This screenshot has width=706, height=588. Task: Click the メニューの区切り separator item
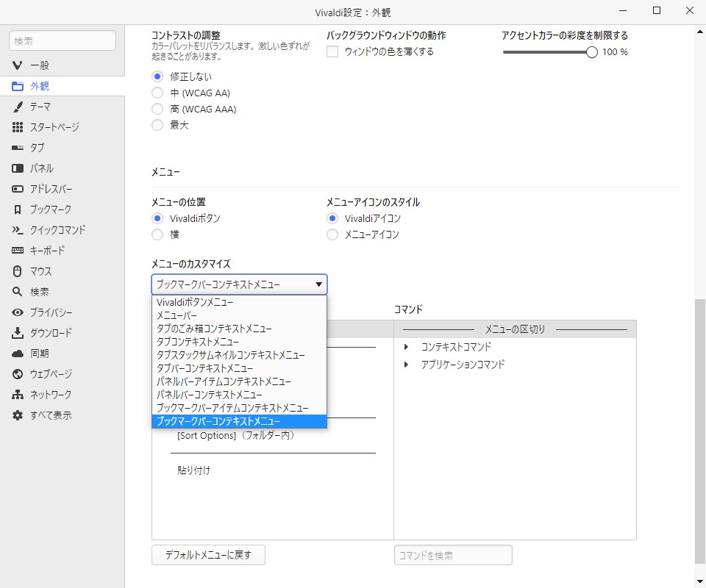515,329
